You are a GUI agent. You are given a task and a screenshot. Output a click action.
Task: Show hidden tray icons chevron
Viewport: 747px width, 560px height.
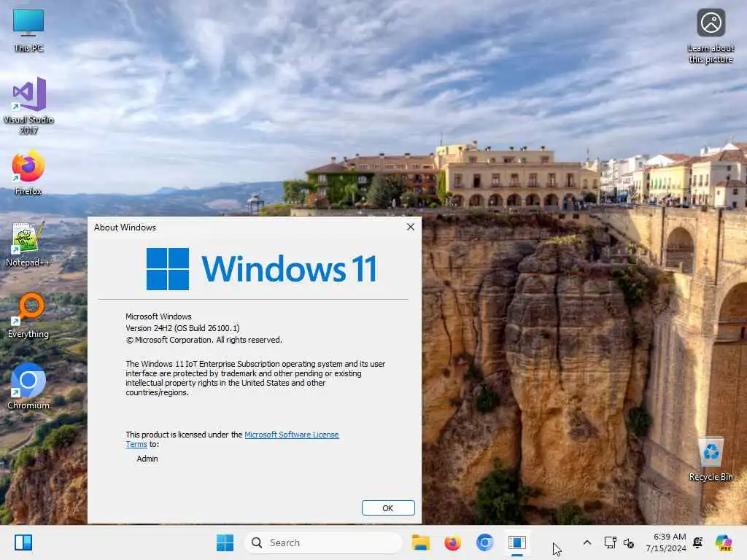coord(587,542)
